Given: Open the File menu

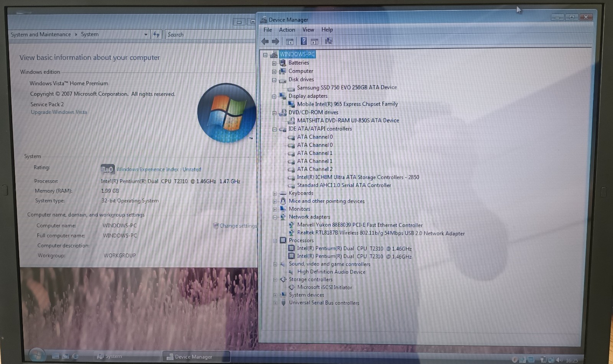Looking at the screenshot, I should [268, 30].
